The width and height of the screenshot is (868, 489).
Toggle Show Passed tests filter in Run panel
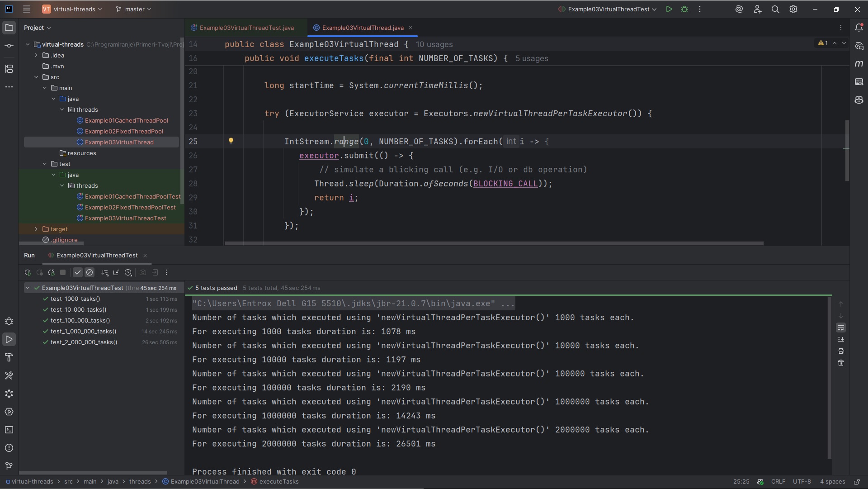pyautogui.click(x=77, y=272)
